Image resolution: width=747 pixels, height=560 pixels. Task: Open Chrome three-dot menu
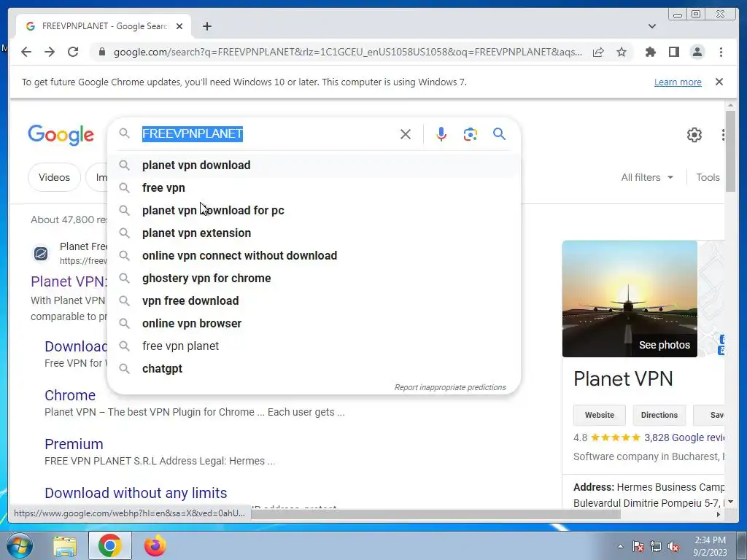[721, 52]
